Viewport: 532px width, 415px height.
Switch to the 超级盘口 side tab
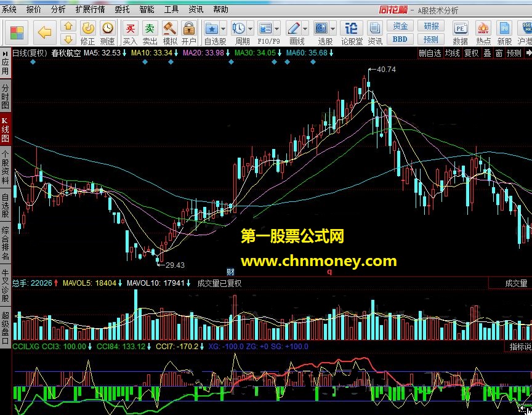coord(5,328)
